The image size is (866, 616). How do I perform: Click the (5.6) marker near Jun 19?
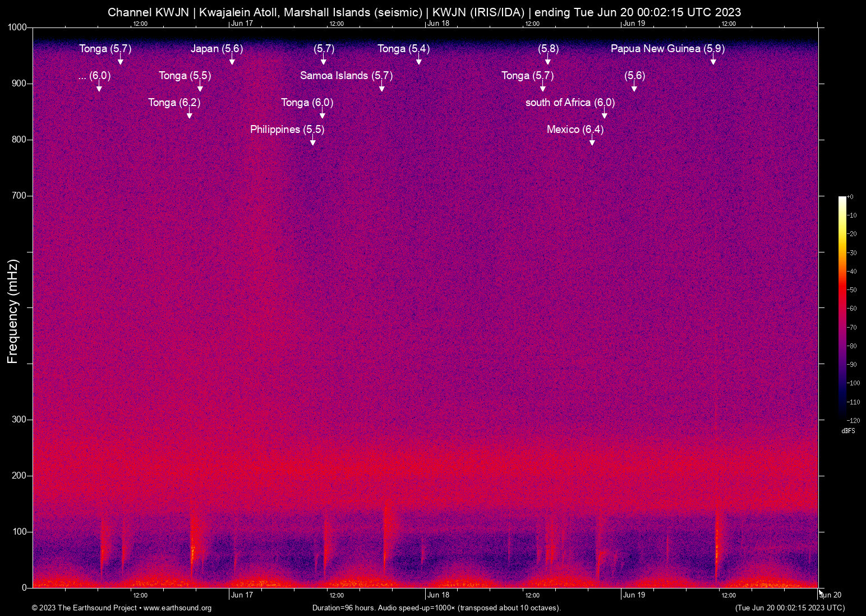click(x=634, y=87)
